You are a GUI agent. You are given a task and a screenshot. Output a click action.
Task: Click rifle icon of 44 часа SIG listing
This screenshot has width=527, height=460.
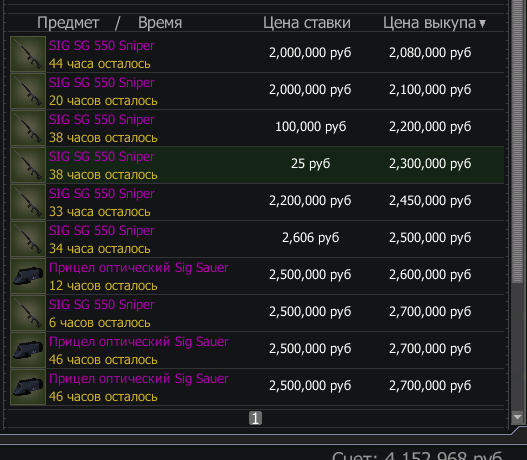coord(28,54)
